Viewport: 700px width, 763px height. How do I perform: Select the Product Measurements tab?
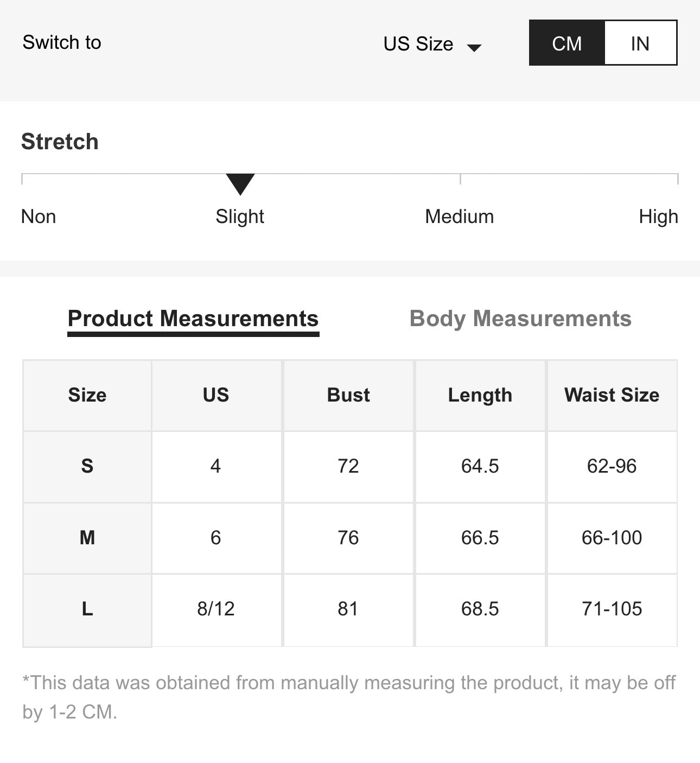click(x=193, y=319)
